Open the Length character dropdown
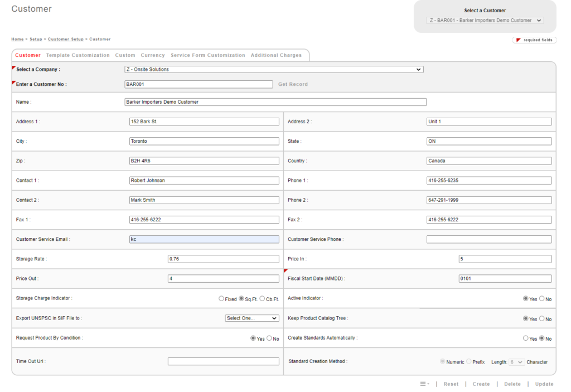The height and width of the screenshot is (392, 571). [x=517, y=362]
